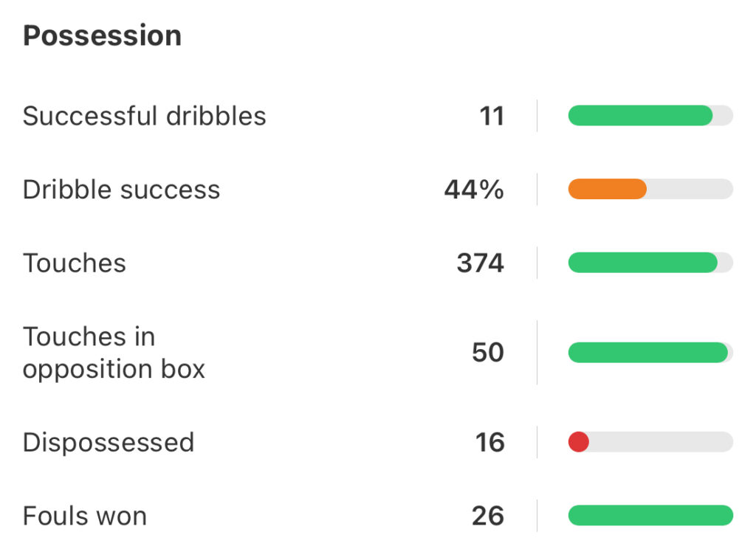756x549 pixels.
Task: Select the Touches in opposition box label
Action: (x=114, y=353)
